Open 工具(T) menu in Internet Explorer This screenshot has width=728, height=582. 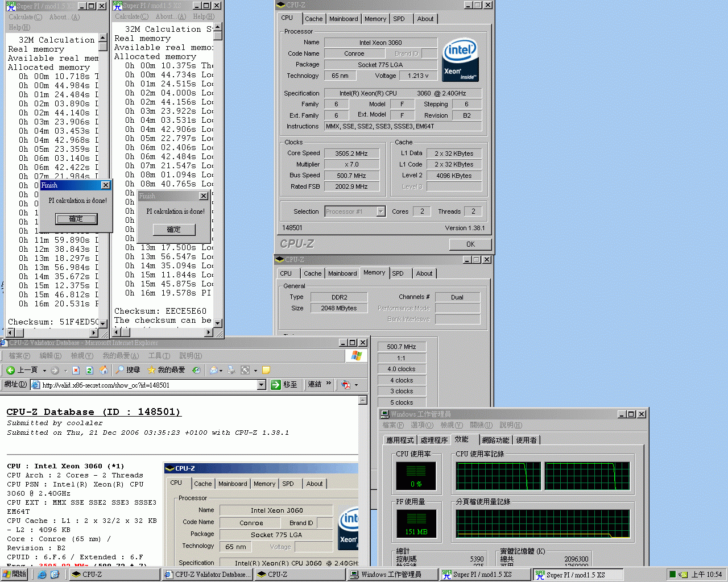159,356
